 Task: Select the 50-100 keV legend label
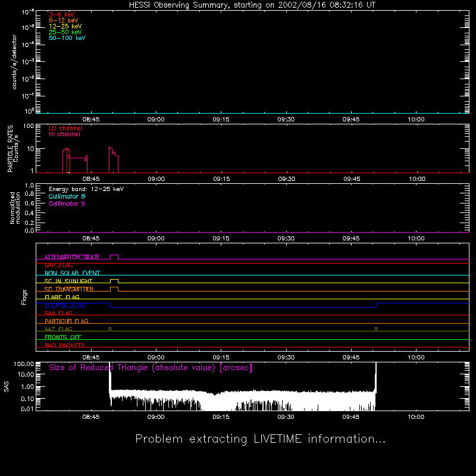[x=67, y=38]
